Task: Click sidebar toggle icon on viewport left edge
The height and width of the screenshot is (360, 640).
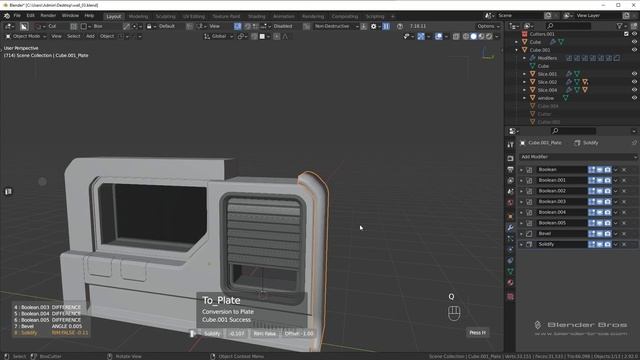Action: pyautogui.click(x=8, y=191)
